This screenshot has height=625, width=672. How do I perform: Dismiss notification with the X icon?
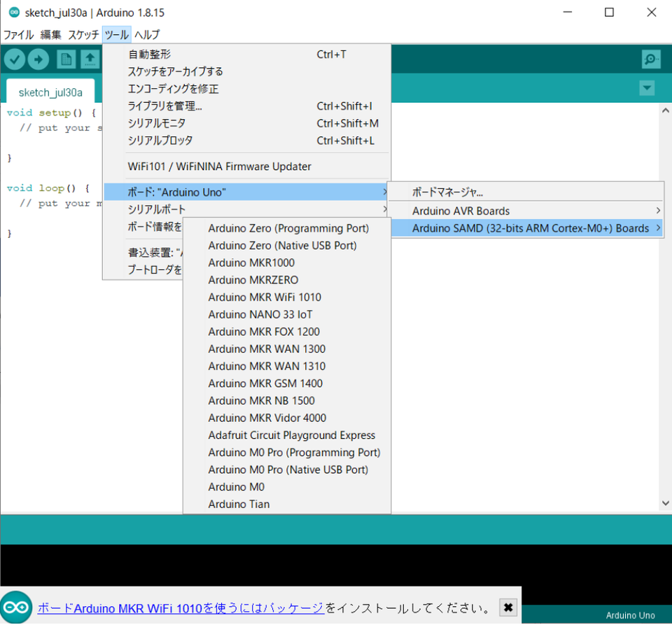[509, 608]
